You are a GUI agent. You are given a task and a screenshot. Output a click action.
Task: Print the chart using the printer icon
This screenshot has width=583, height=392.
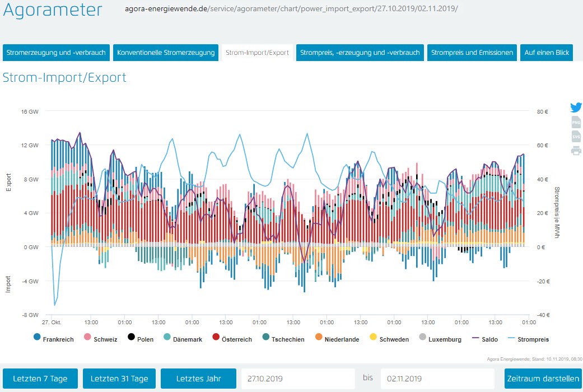click(576, 150)
